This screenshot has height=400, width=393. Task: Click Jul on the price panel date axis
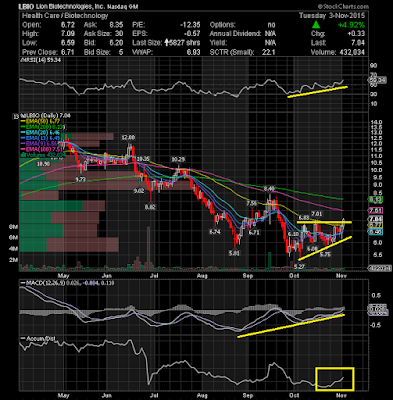coord(154,276)
